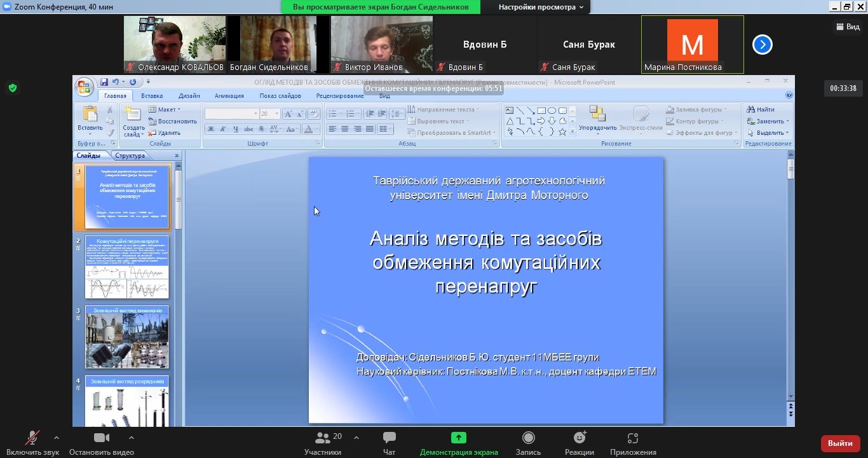Unmute microphone with Включить звук
Viewport: 868px width, 458px height.
[x=32, y=443]
